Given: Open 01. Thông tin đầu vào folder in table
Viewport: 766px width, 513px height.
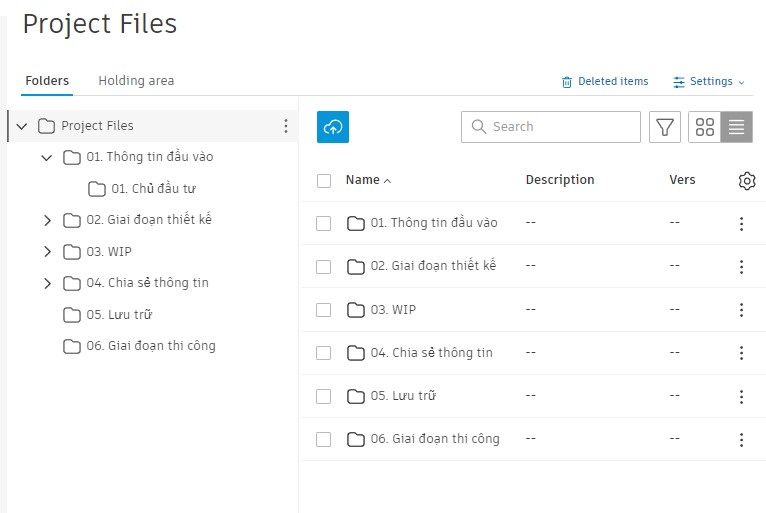Looking at the screenshot, I should coord(434,223).
